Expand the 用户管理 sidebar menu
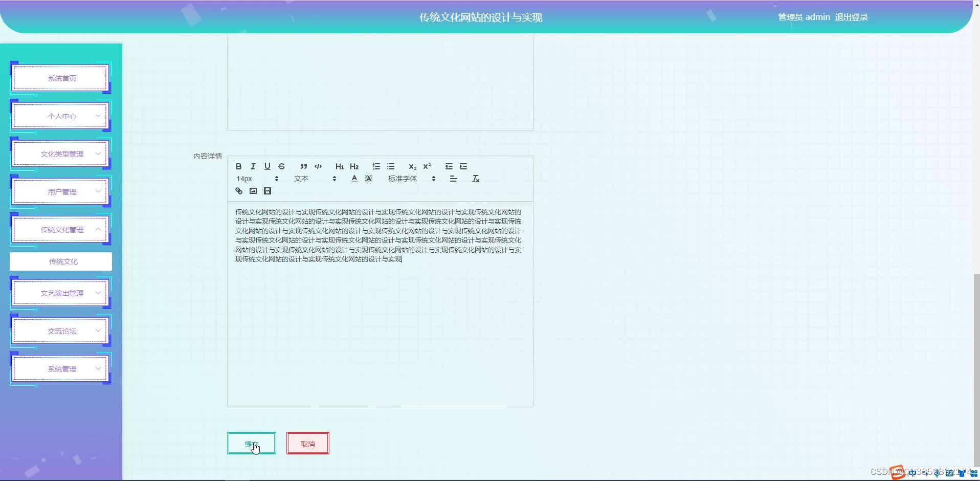The image size is (980, 481). (x=61, y=192)
